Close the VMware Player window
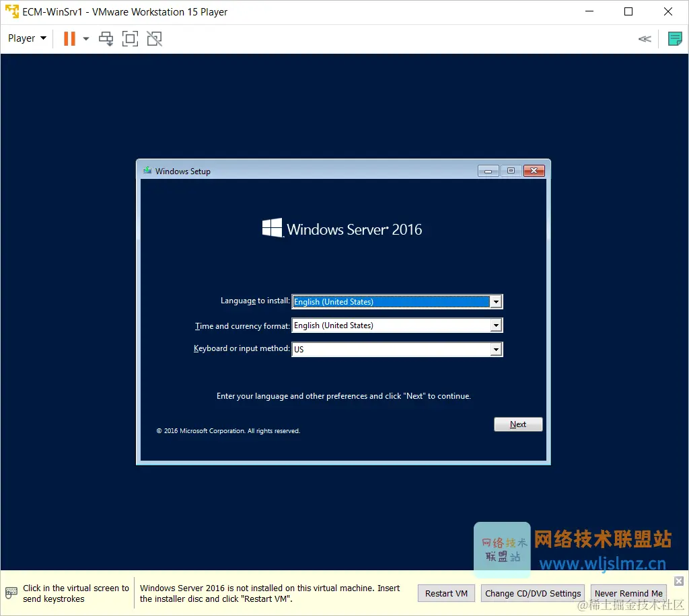Viewport: 689px width, 616px height. click(x=668, y=11)
